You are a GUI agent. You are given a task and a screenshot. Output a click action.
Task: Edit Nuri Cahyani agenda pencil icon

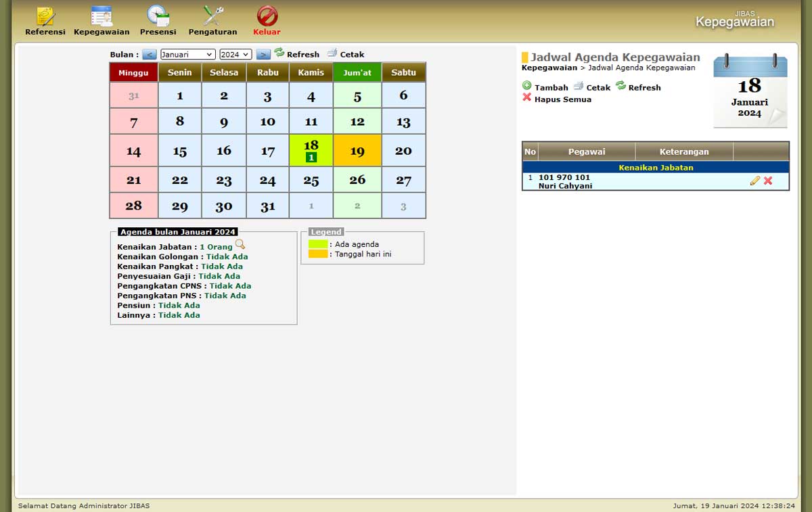click(x=755, y=181)
